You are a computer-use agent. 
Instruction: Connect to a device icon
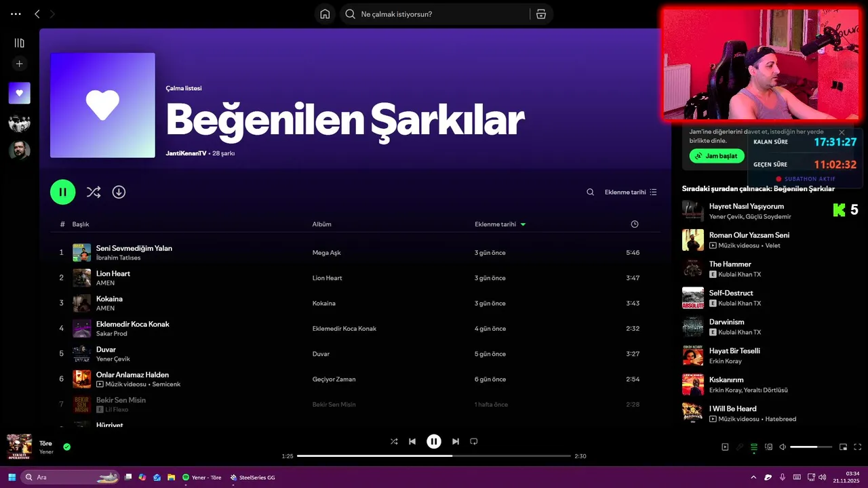[x=768, y=447]
